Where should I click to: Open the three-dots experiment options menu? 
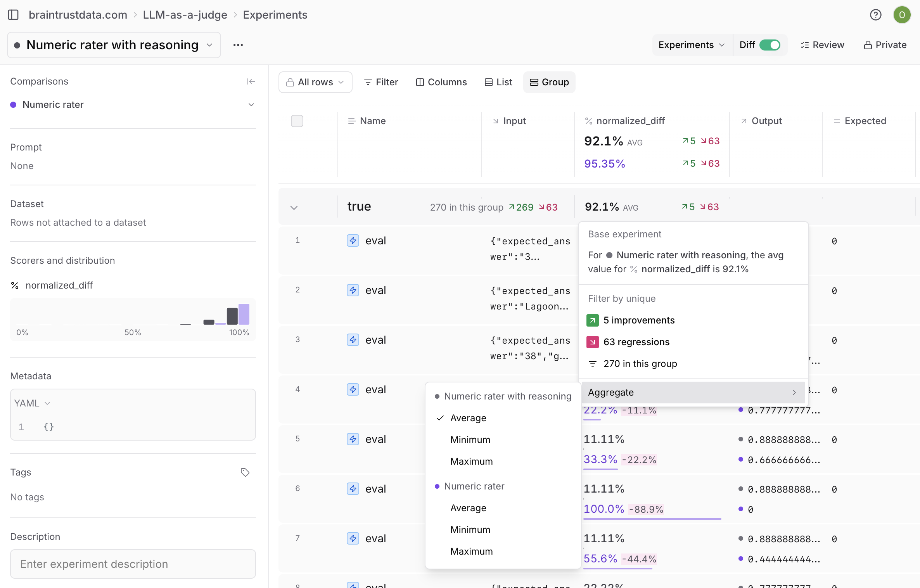pos(238,45)
